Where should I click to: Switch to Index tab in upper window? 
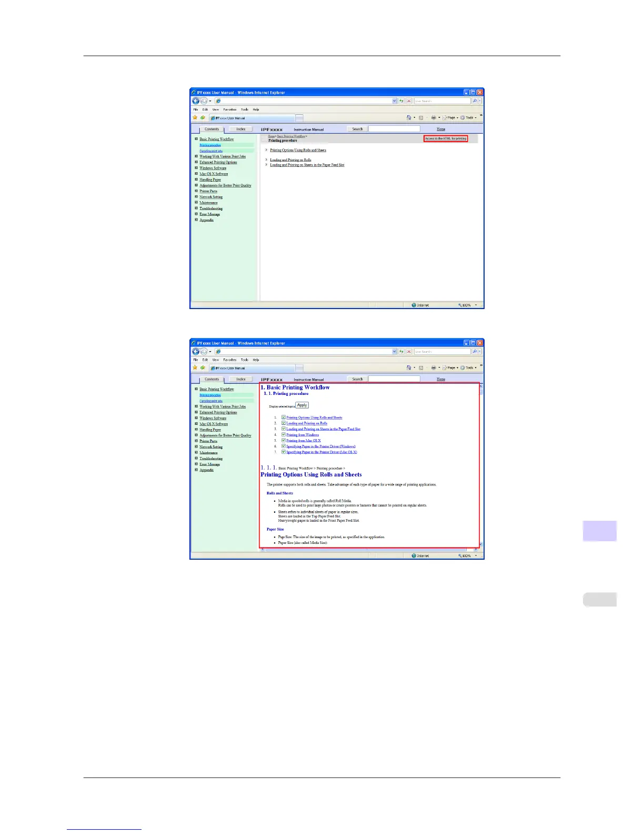(x=241, y=129)
